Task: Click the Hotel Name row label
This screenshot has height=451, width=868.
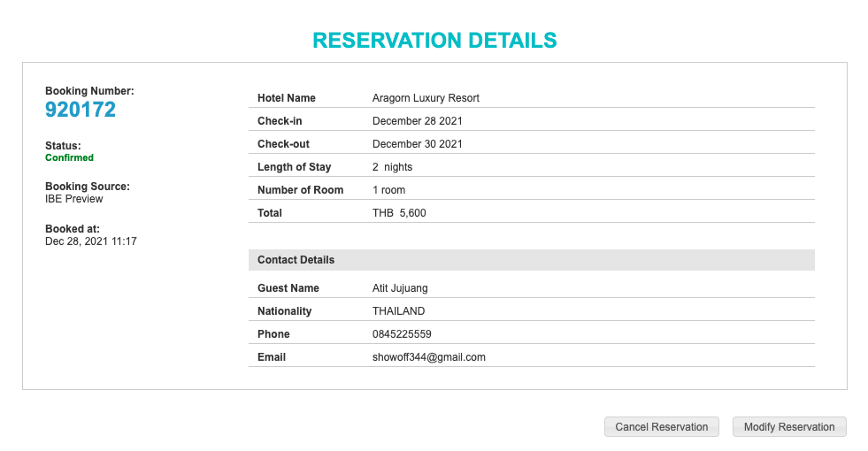Action: pyautogui.click(x=287, y=98)
